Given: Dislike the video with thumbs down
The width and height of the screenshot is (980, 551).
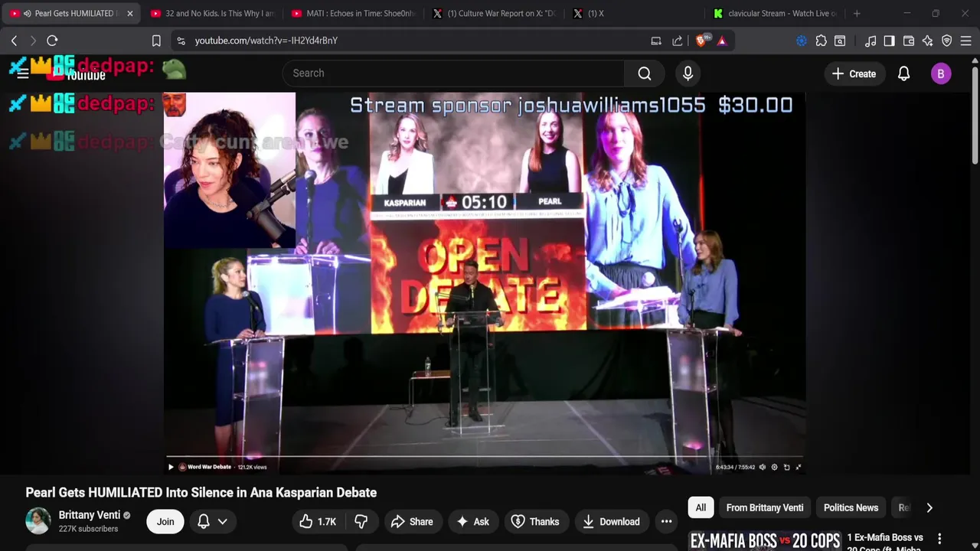Looking at the screenshot, I should (x=361, y=521).
